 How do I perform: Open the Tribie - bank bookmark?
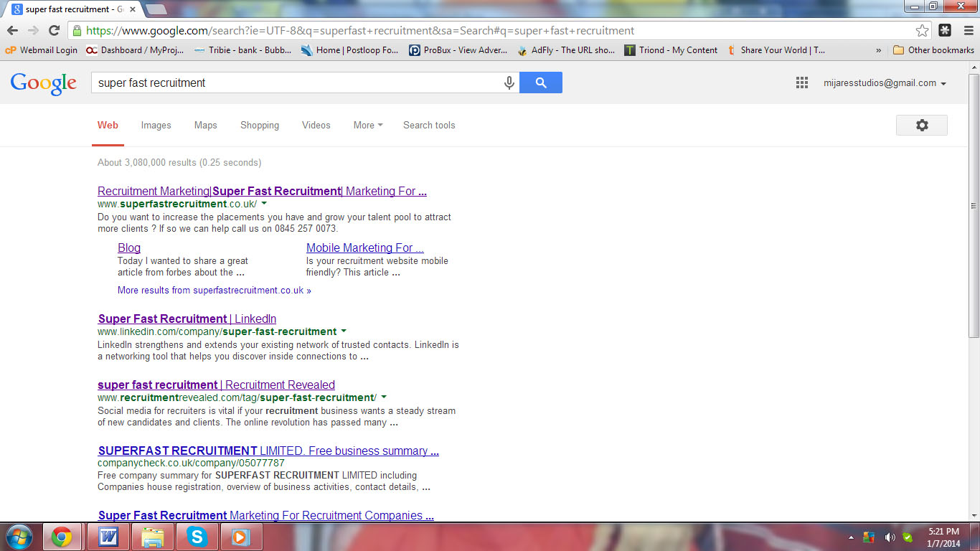pyautogui.click(x=242, y=50)
